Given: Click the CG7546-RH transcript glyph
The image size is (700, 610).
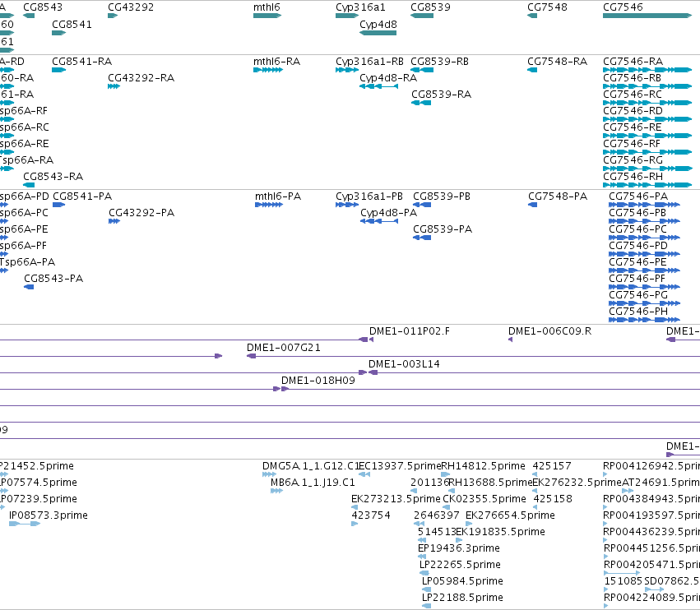Looking at the screenshot, I should click(x=647, y=185).
